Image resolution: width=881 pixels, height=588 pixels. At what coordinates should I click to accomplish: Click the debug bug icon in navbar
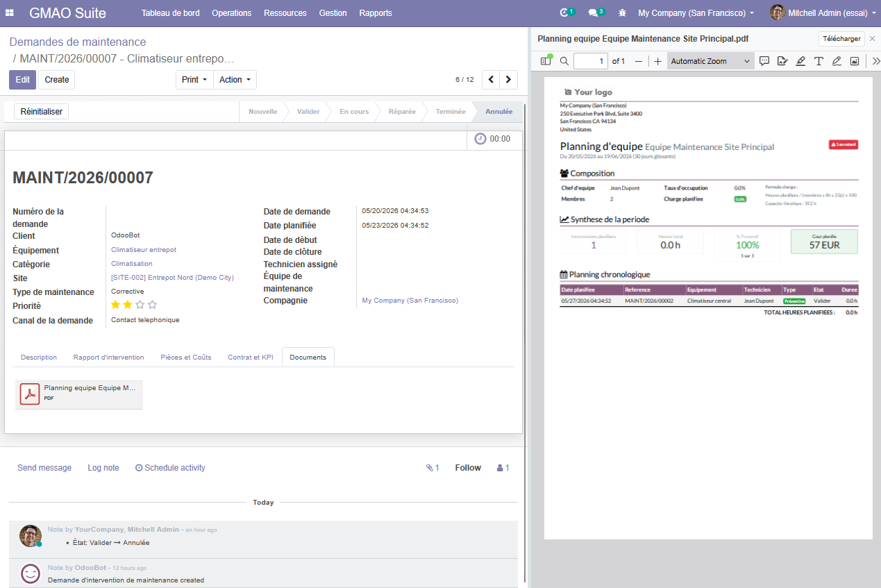click(622, 13)
